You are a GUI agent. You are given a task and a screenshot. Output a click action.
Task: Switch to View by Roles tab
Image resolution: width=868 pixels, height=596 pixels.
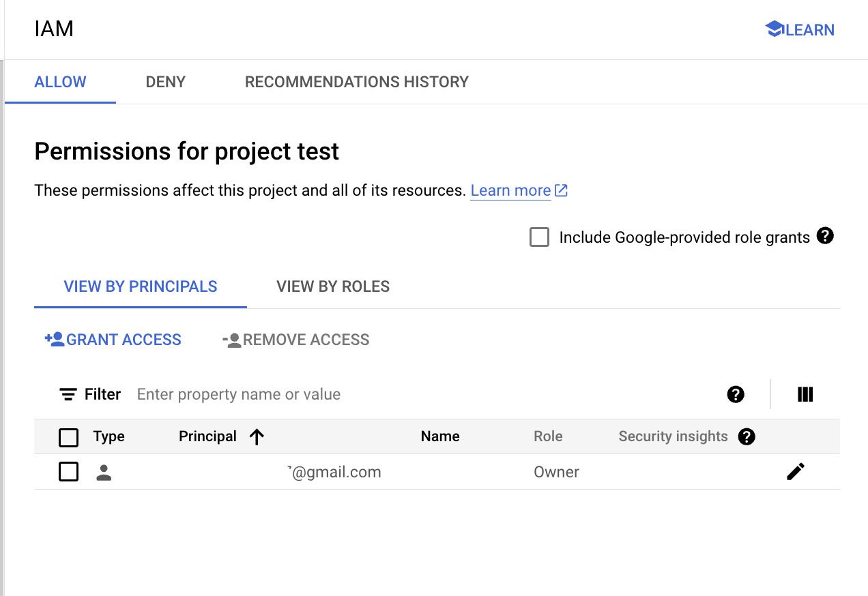coord(333,286)
